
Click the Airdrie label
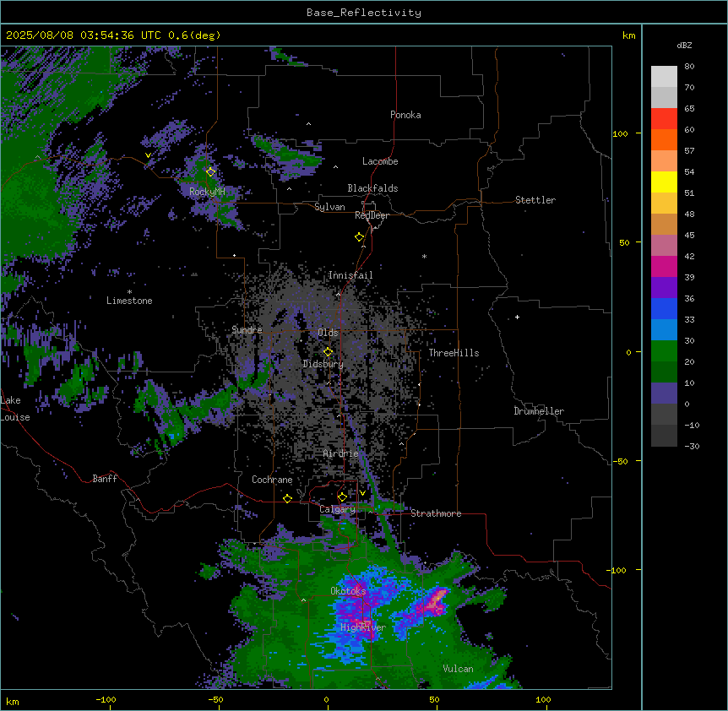[x=341, y=453]
